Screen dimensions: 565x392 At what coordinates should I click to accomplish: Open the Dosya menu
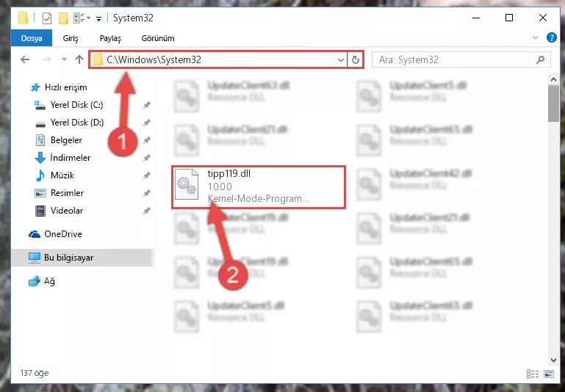click(x=32, y=38)
